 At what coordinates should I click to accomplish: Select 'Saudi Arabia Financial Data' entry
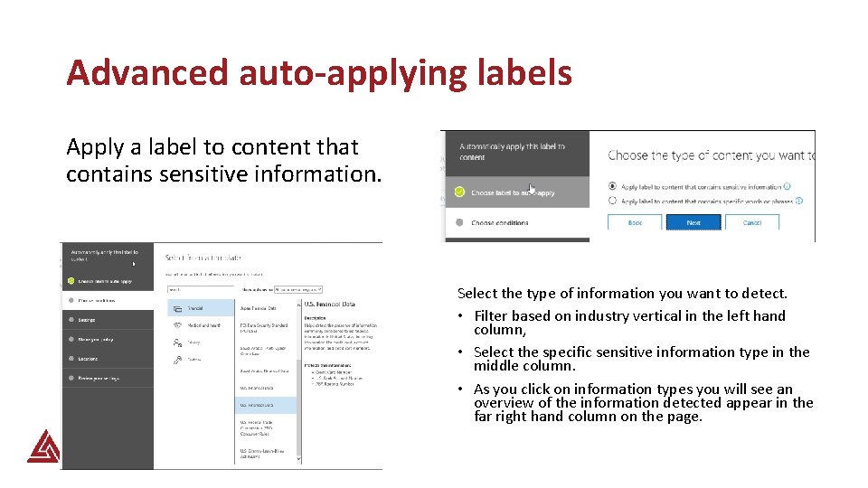266,371
